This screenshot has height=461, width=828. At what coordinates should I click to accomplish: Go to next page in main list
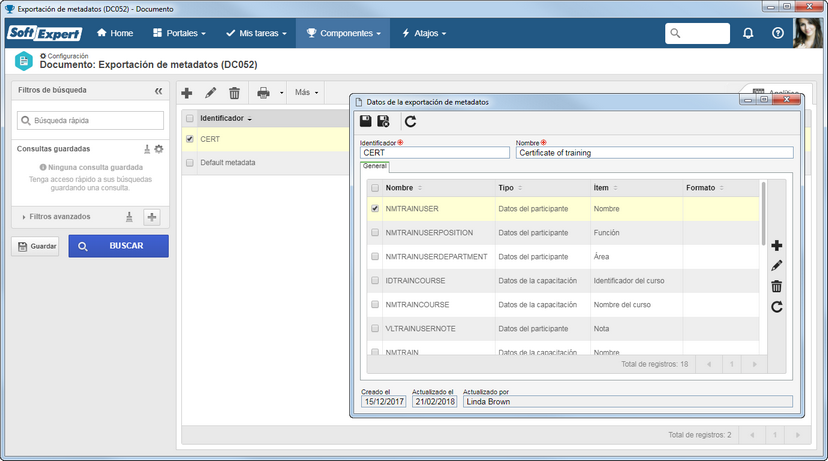tap(797, 435)
